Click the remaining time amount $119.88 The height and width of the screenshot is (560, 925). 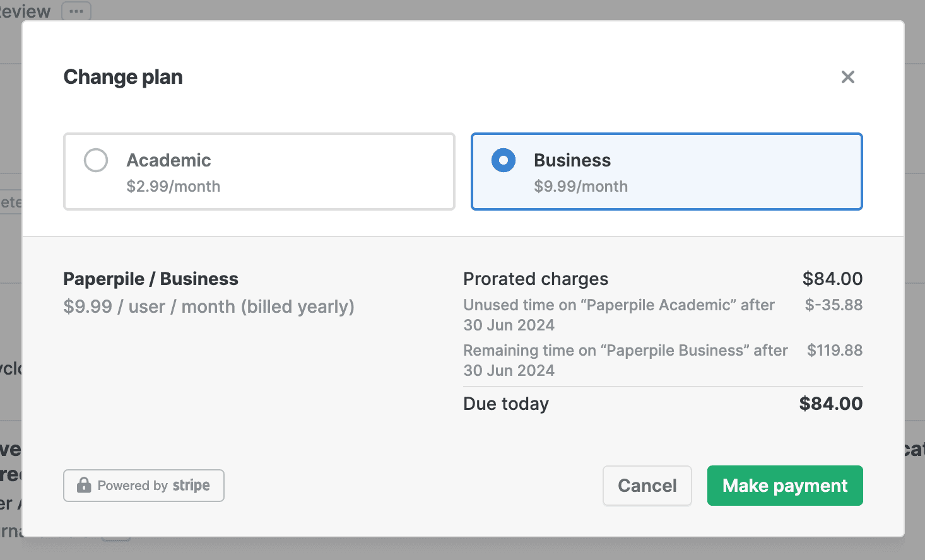click(x=835, y=351)
